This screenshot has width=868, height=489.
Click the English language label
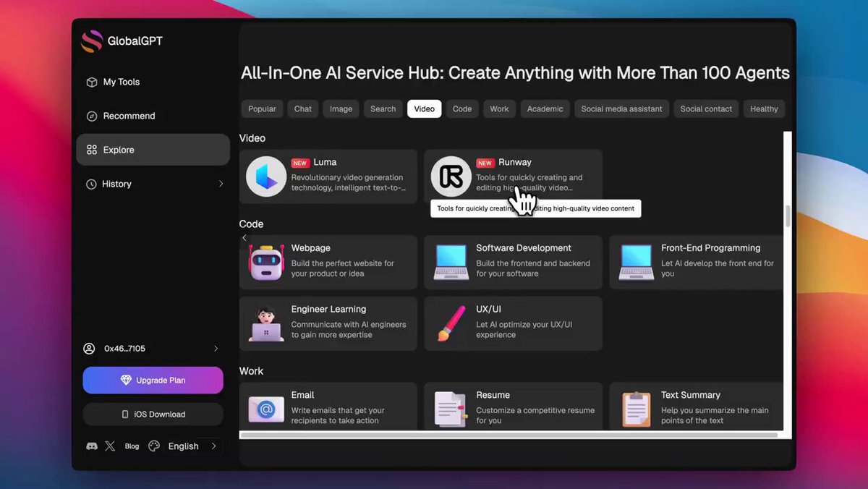click(x=183, y=446)
